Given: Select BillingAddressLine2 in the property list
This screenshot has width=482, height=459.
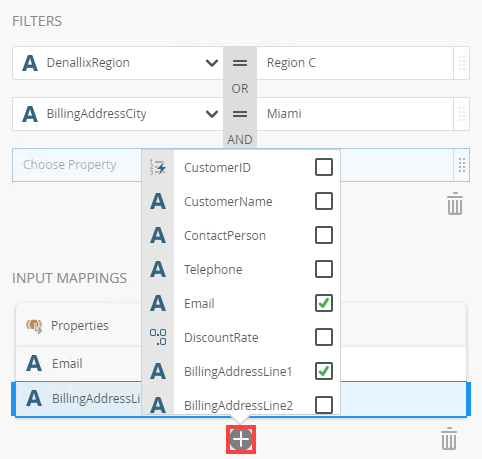Looking at the screenshot, I should pos(241,404).
